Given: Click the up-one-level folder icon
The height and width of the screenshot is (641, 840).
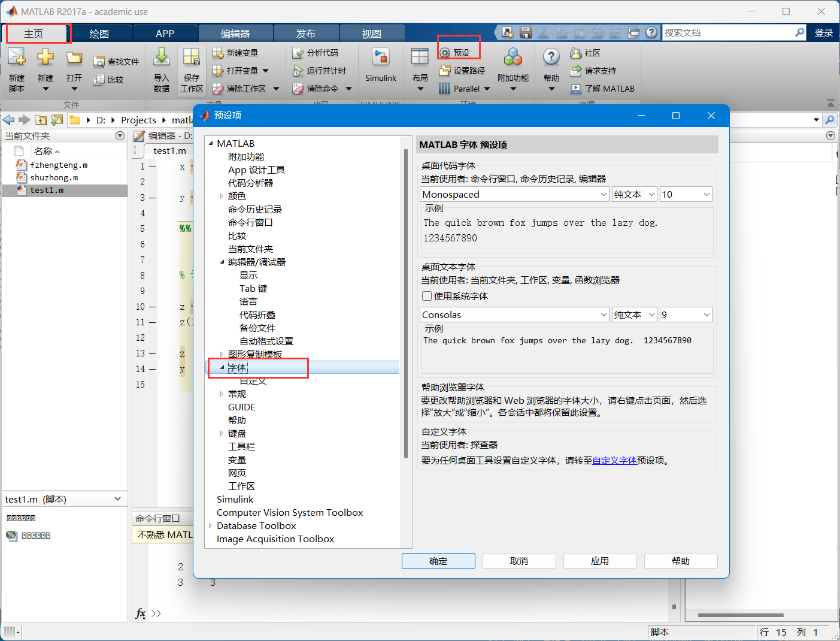Looking at the screenshot, I should click(41, 120).
